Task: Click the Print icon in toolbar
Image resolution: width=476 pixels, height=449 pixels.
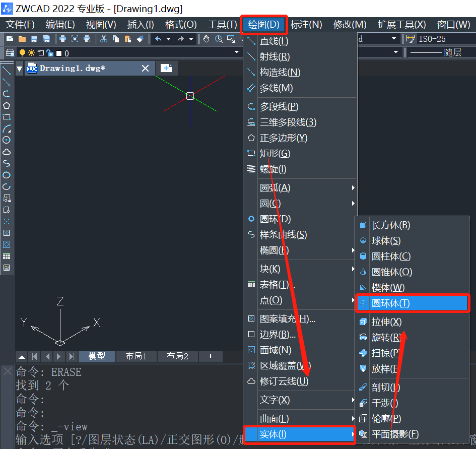Action: [63, 39]
